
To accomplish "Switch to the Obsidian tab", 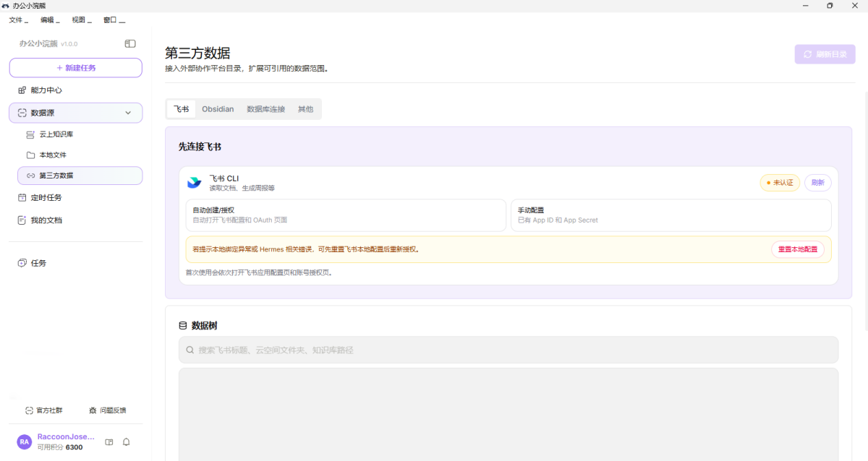I will click(218, 109).
